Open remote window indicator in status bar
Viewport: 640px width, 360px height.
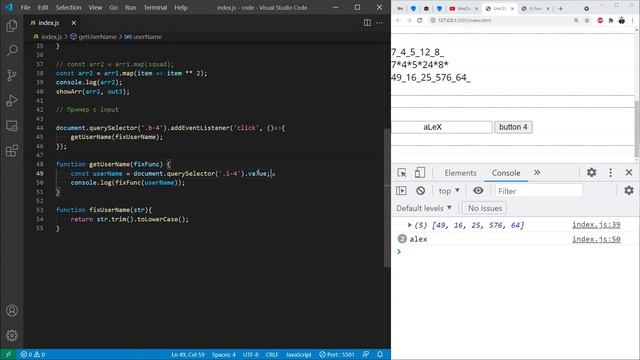8,354
